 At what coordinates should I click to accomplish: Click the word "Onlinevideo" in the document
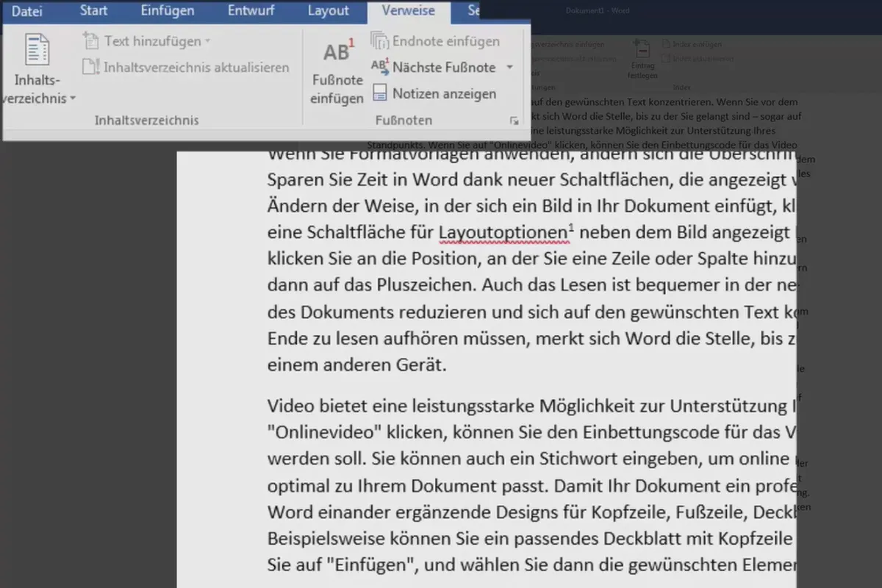tap(323, 431)
